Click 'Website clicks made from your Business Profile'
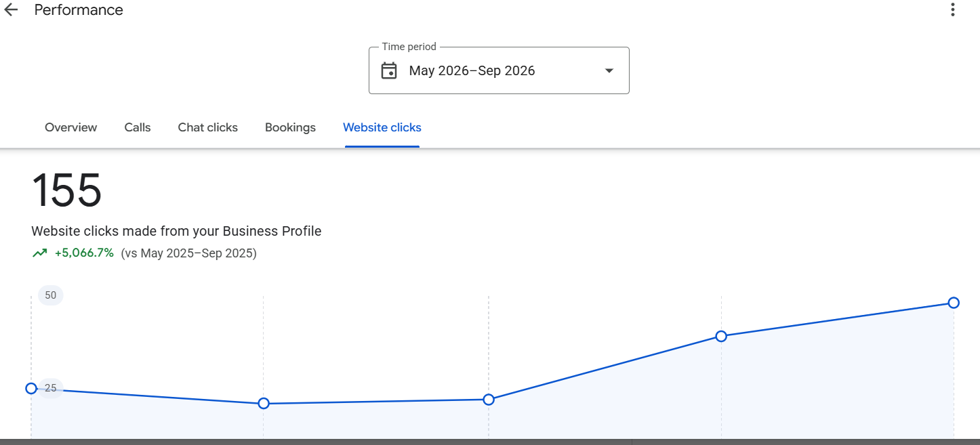 tap(176, 231)
